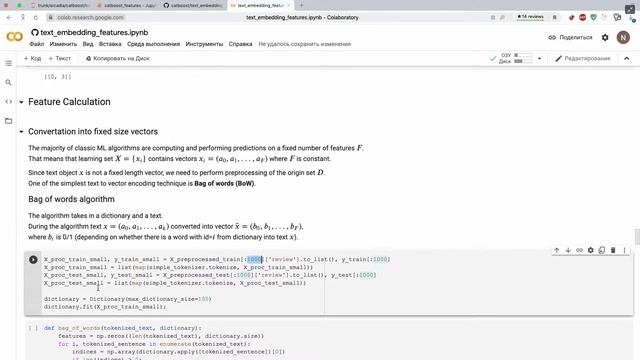Collapse the Feature Calculation section
The width and height of the screenshot is (640, 360).
point(21,102)
